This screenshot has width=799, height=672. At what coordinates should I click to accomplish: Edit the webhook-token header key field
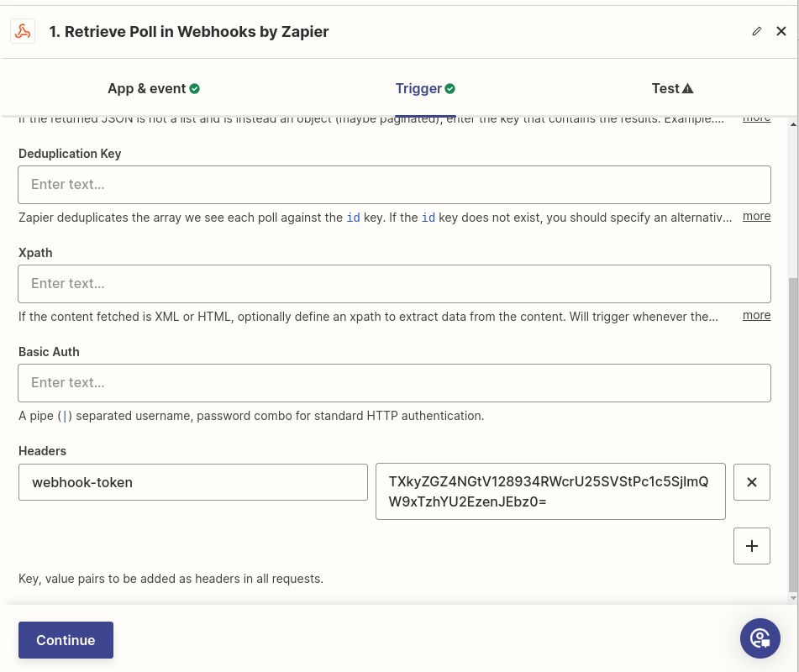193,482
